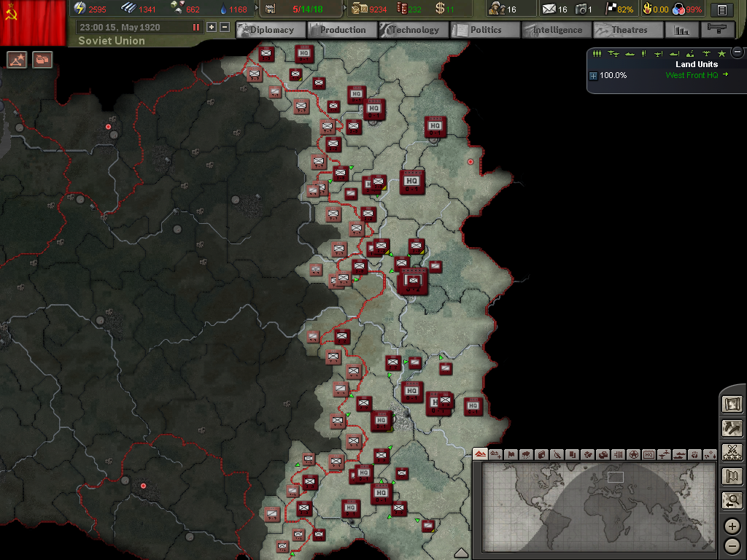Toggle the HQ map mode filter
Image resolution: width=747 pixels, height=560 pixels.
tap(649, 454)
